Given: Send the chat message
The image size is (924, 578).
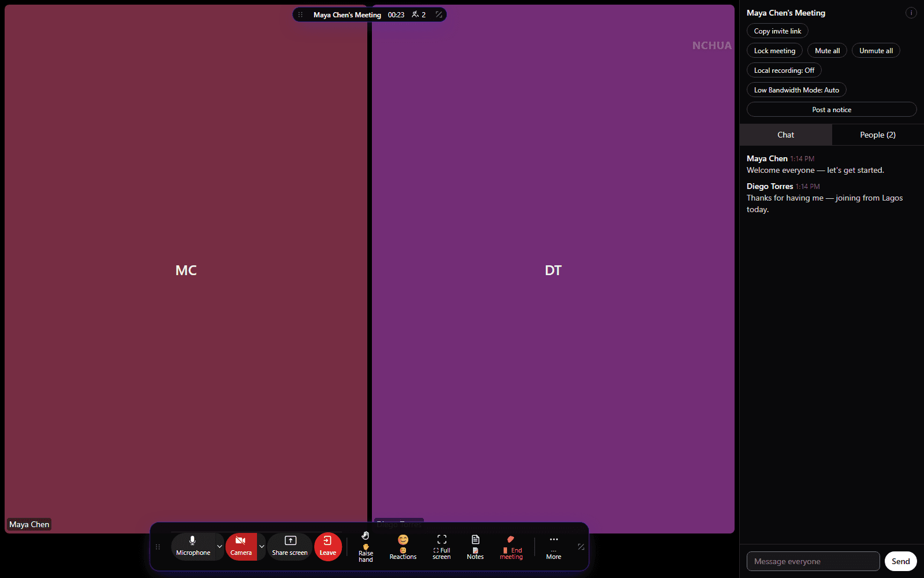Looking at the screenshot, I should (900, 561).
